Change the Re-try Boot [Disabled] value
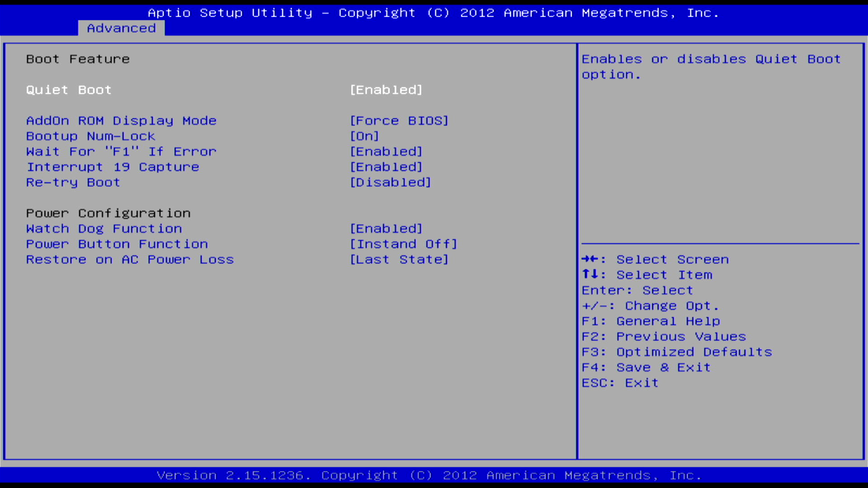Image resolution: width=868 pixels, height=488 pixels. pyautogui.click(x=390, y=182)
